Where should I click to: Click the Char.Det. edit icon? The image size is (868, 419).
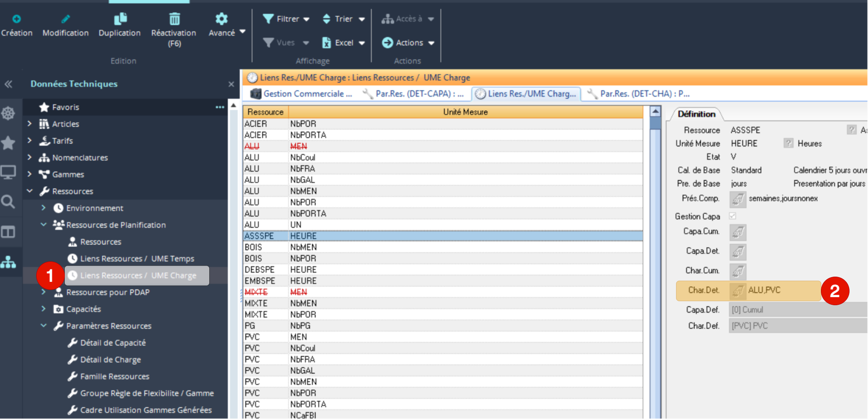pyautogui.click(x=738, y=290)
